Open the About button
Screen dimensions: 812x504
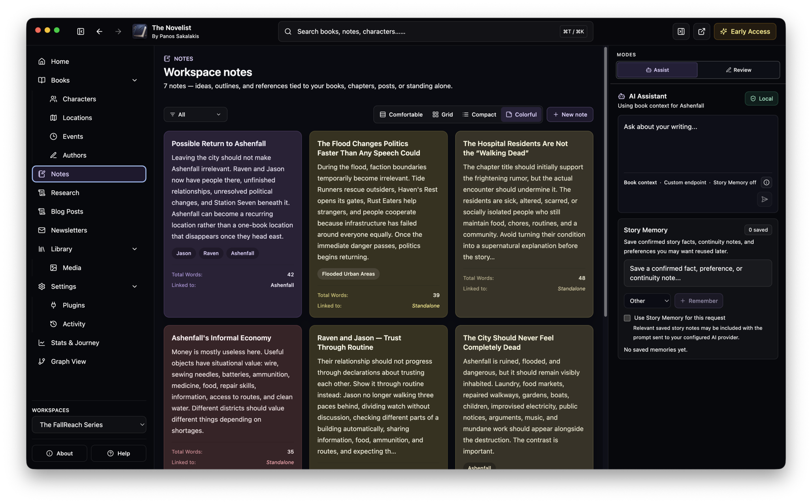[x=59, y=453]
